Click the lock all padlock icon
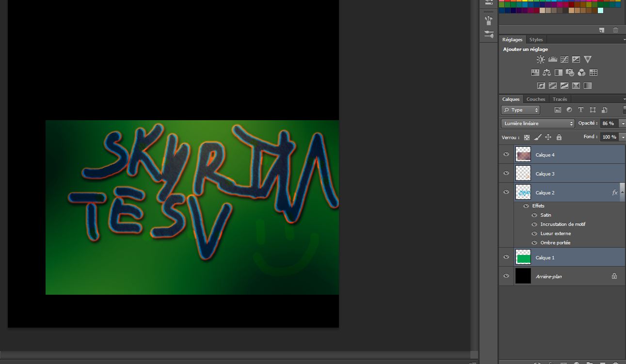 (x=559, y=137)
